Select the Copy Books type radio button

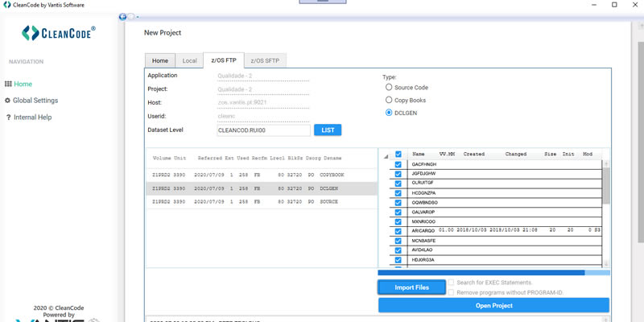(389, 100)
